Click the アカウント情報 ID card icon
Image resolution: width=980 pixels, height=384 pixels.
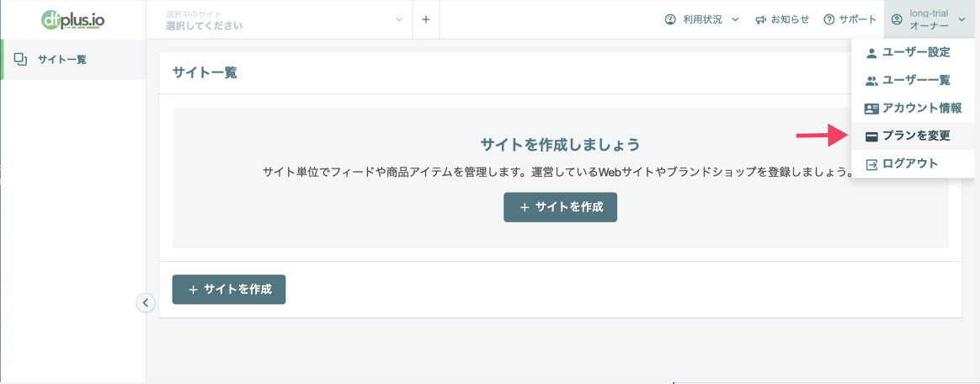(871, 109)
